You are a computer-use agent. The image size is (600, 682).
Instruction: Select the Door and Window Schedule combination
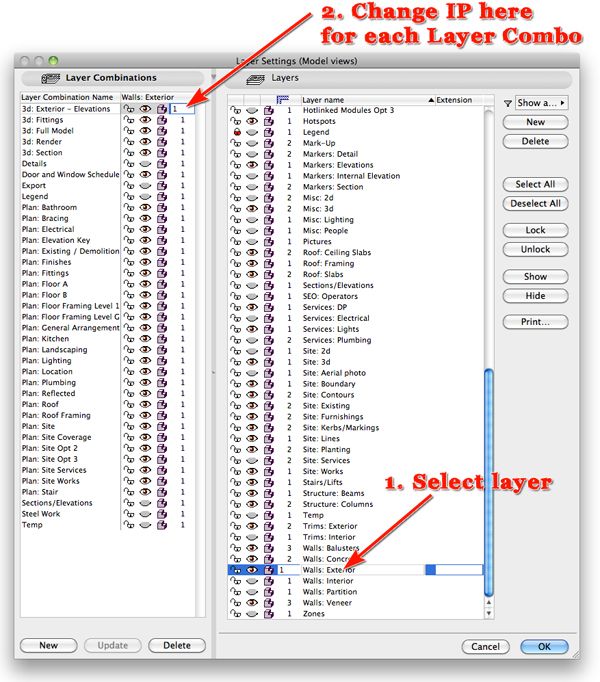click(x=70, y=174)
